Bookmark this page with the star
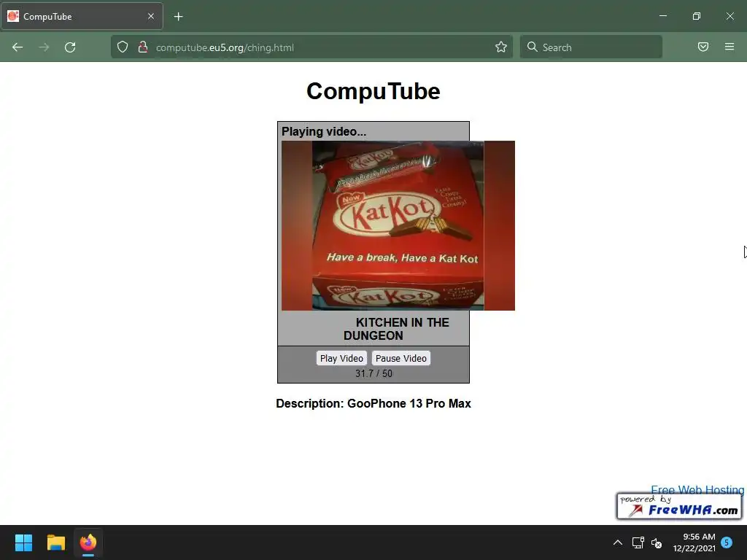Image resolution: width=747 pixels, height=560 pixels. point(500,47)
